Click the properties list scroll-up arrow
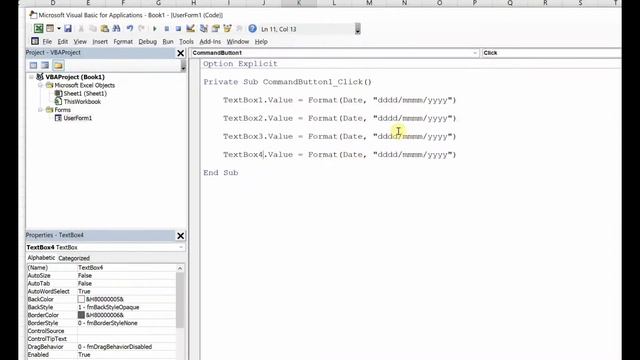This screenshot has width=640, height=360. pos(180,268)
